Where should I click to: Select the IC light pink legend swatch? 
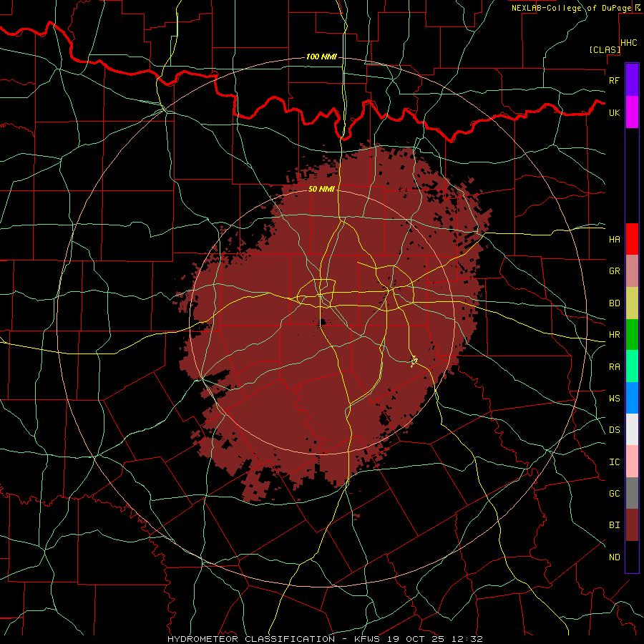(x=632, y=462)
